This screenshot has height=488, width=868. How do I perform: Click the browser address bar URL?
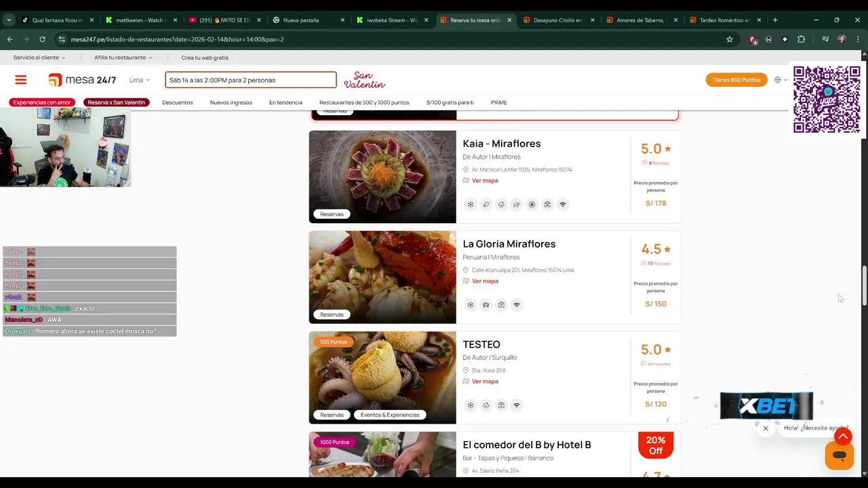pos(177,39)
